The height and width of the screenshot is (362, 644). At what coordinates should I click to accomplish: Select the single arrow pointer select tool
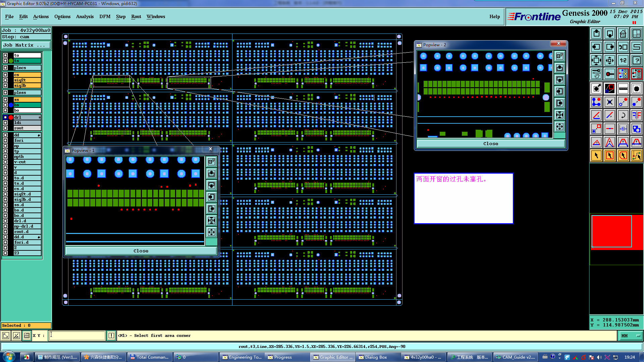(596, 156)
